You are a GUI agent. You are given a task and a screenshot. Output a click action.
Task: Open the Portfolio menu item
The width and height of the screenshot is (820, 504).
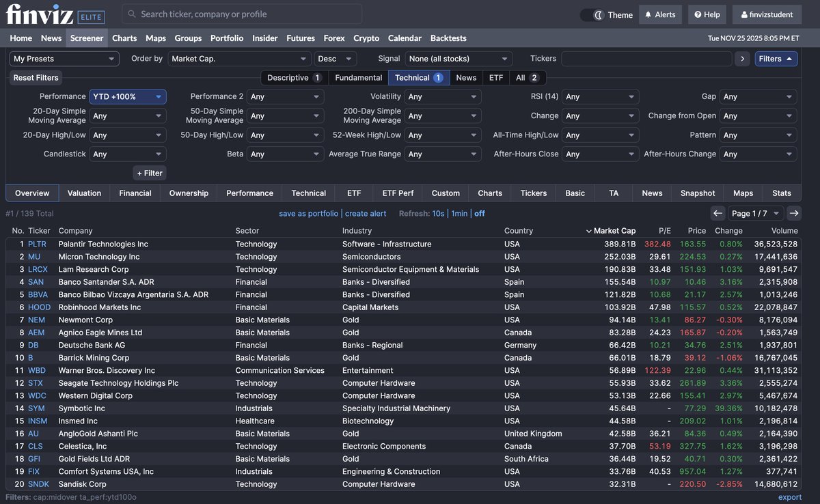click(x=227, y=38)
